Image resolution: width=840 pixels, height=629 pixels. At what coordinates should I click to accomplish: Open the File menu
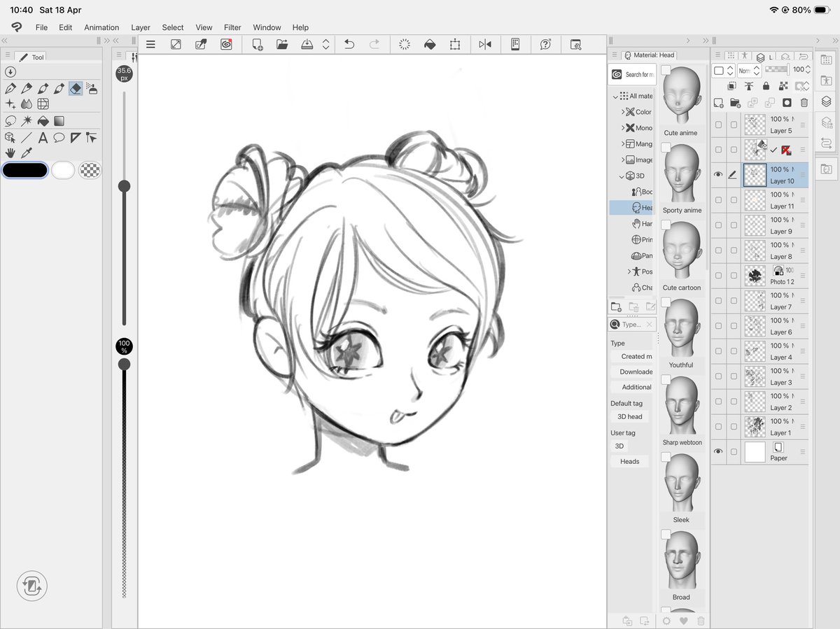click(x=41, y=28)
